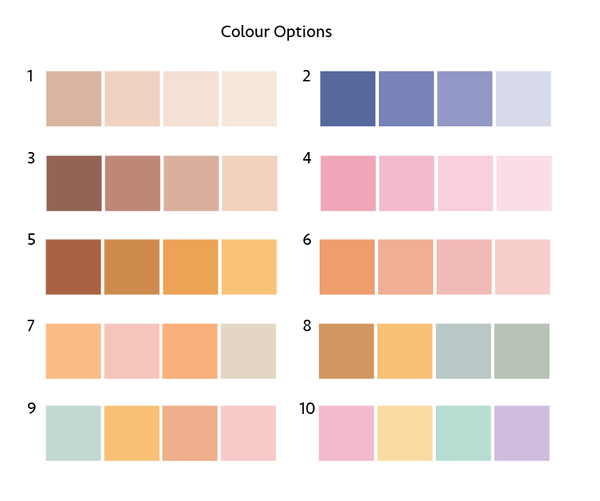The height and width of the screenshot is (501, 600).
Task: Pick the palest lavender swatch in palette 2
Action: click(x=523, y=99)
